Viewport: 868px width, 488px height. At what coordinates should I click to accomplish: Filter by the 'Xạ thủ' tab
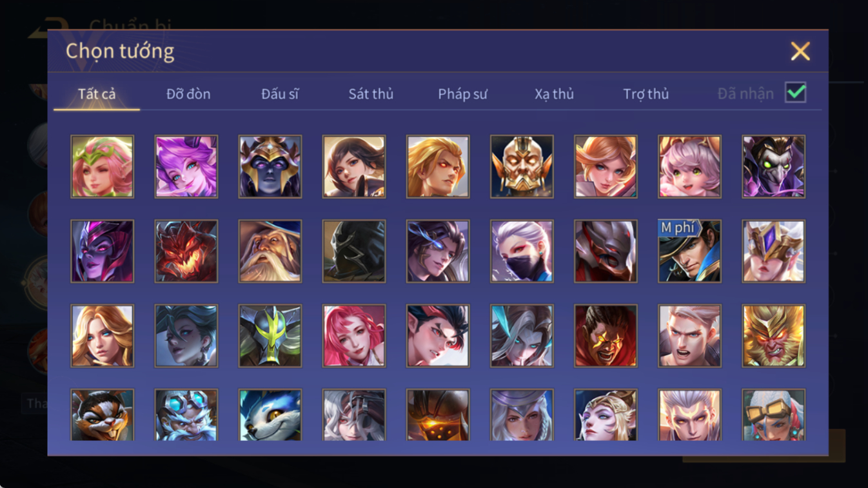point(554,94)
